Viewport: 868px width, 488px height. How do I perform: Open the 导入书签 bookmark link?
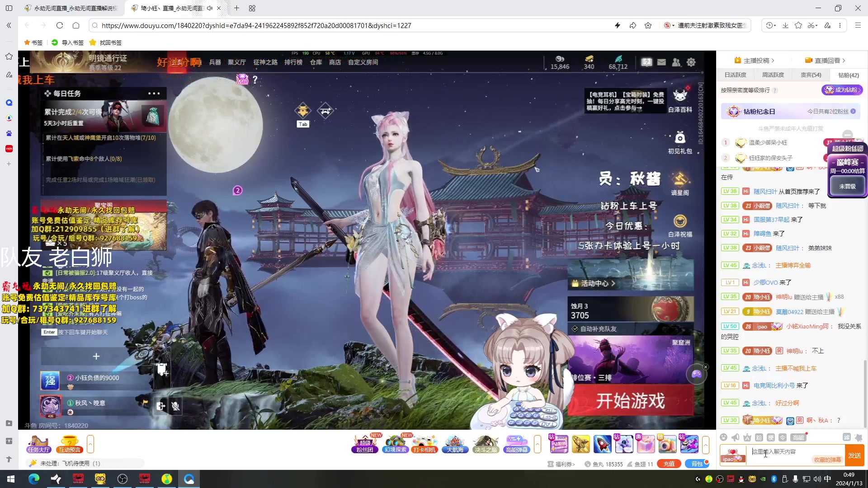point(68,42)
